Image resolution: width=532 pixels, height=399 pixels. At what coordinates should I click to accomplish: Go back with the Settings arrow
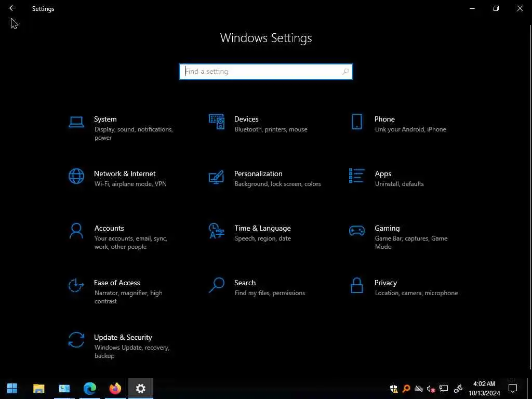pos(12,8)
